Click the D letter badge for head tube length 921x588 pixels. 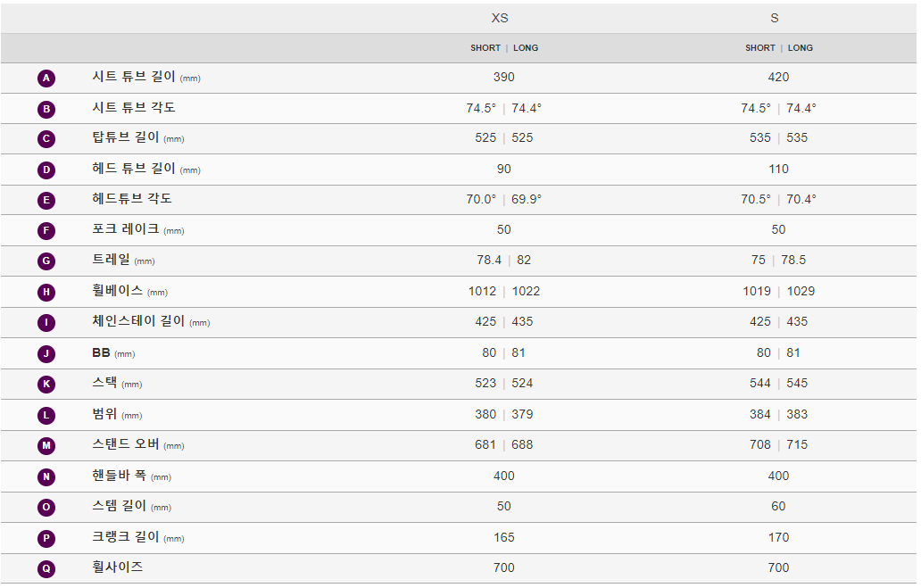point(46,170)
